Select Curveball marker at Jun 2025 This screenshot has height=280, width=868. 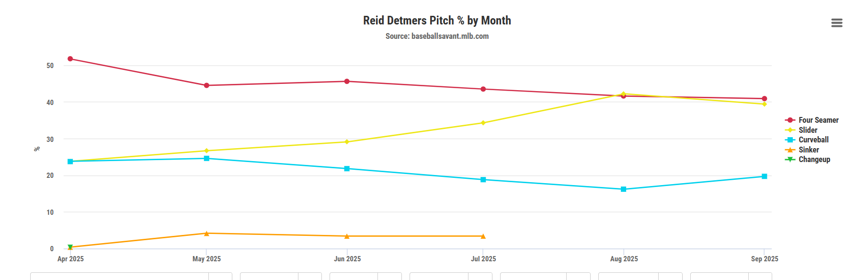point(347,169)
